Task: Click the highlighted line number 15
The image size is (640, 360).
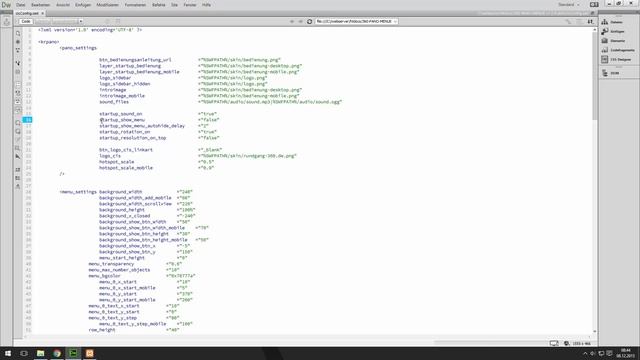Action: coord(27,120)
